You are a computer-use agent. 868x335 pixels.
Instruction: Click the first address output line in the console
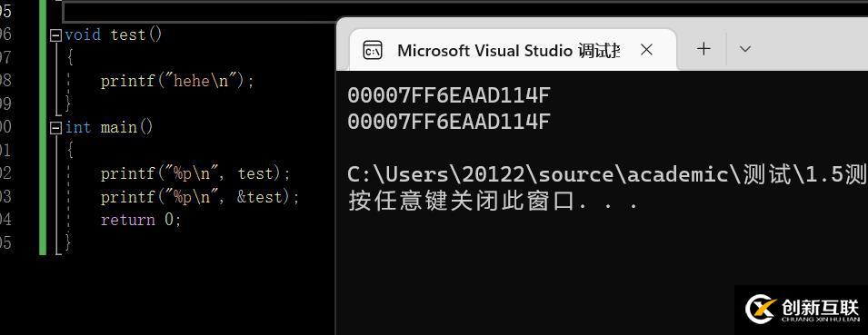click(449, 95)
